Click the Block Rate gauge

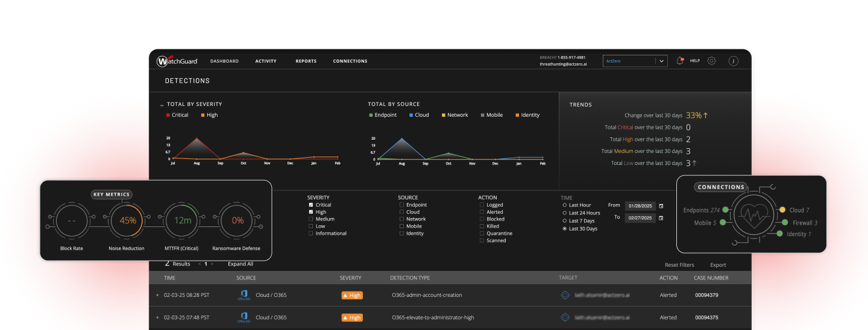coord(72,221)
